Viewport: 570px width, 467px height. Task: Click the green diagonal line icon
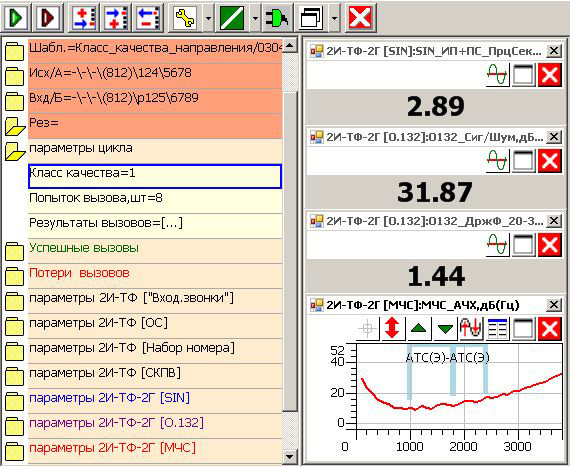point(232,17)
